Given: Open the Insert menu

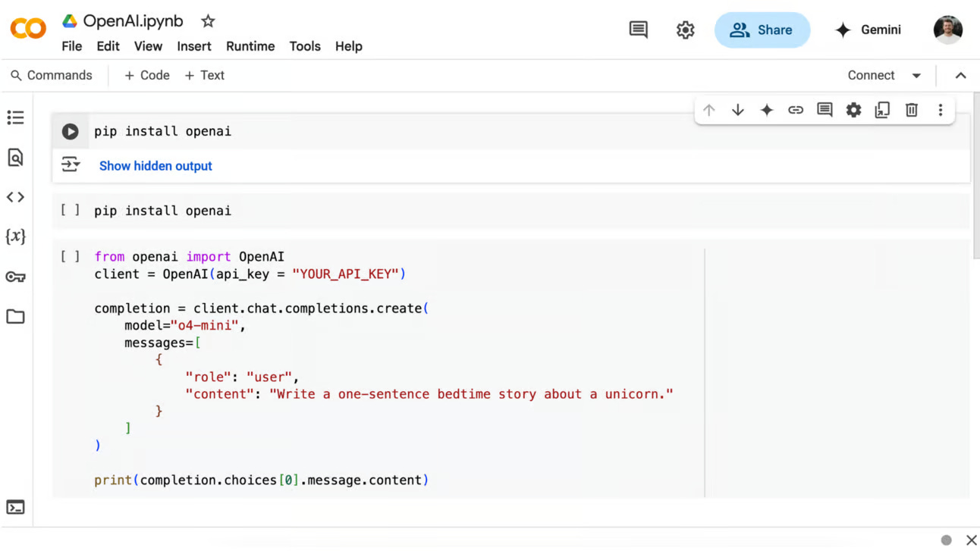Looking at the screenshot, I should tap(194, 46).
